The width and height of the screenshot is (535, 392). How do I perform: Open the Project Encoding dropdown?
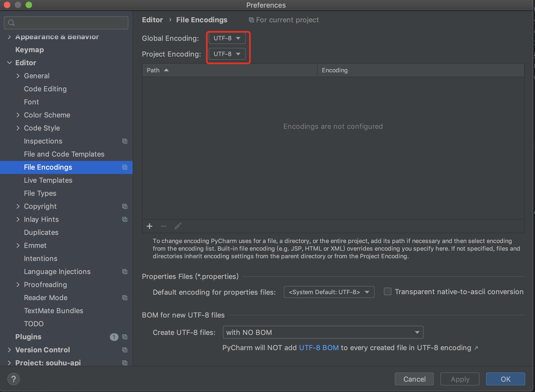[227, 54]
